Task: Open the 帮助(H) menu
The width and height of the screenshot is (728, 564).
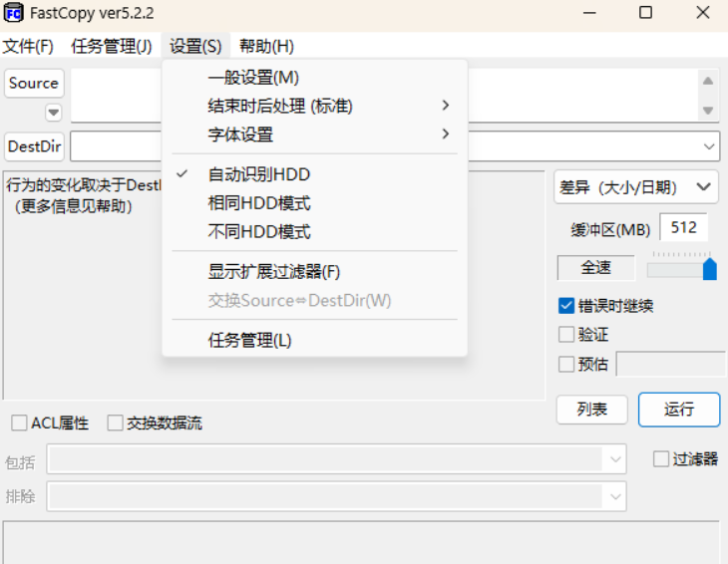Action: (266, 46)
